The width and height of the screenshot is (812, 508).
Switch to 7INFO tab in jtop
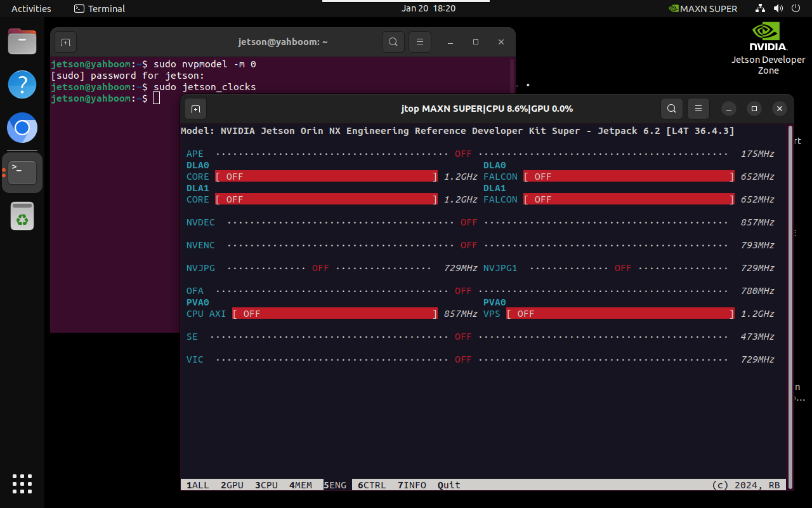click(412, 485)
